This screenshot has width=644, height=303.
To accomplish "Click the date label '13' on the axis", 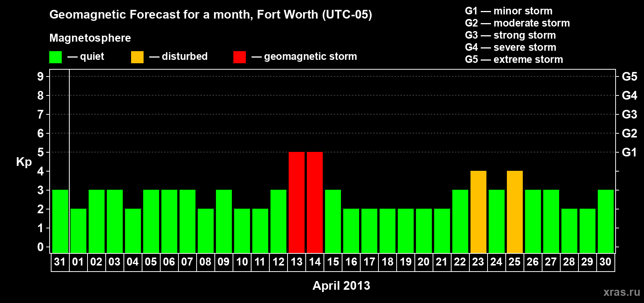I will tap(297, 262).
